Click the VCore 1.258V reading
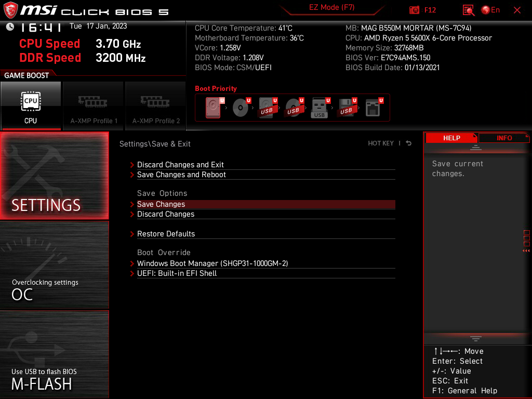The width and height of the screenshot is (532, 399). 218,48
